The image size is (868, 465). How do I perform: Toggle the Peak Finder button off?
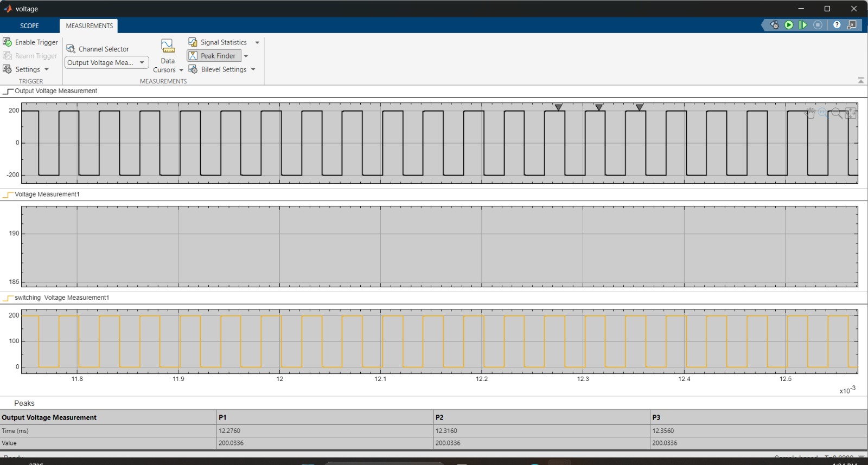pyautogui.click(x=214, y=56)
